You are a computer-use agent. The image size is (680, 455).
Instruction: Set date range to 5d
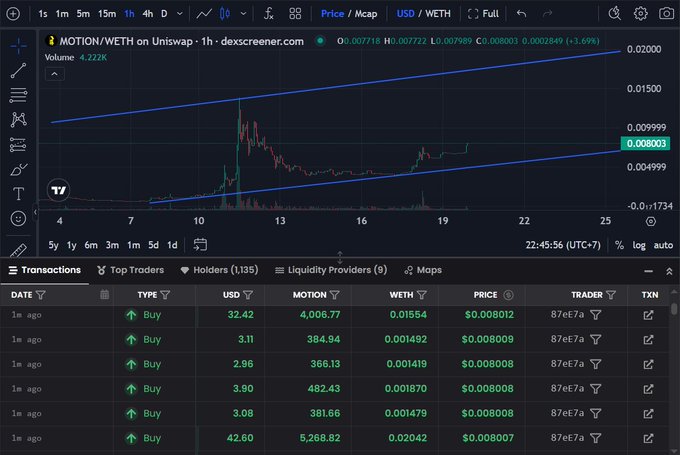pyautogui.click(x=153, y=245)
